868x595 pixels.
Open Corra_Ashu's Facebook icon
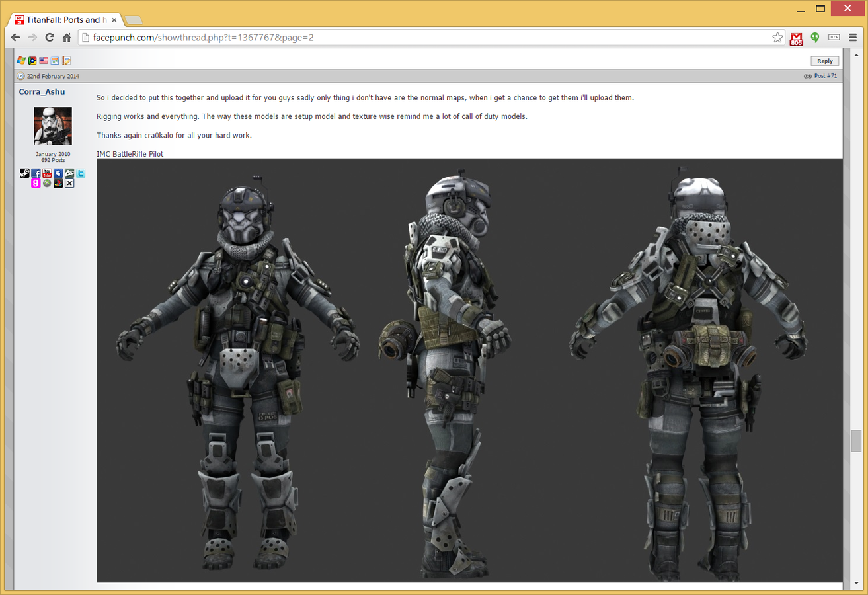(x=36, y=173)
